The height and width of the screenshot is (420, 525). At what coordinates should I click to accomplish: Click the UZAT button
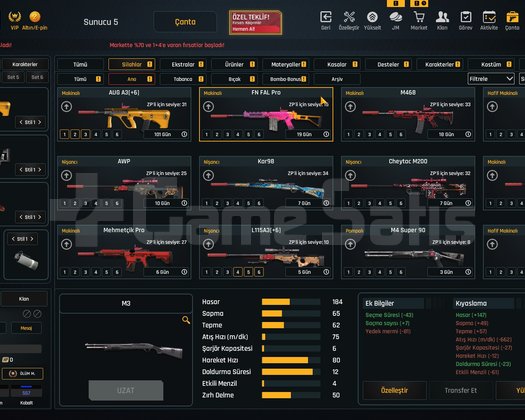(x=126, y=390)
